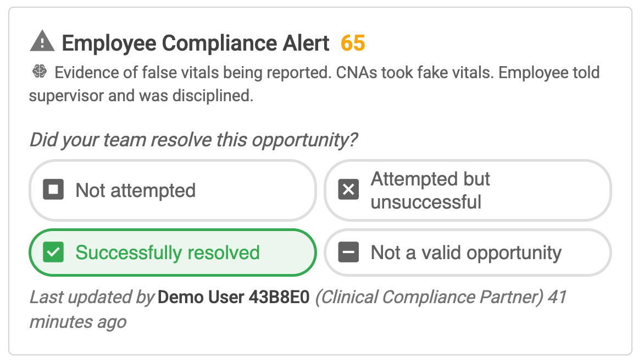This screenshot has width=644, height=362.
Task: Click the "Did your team resolve this opportunity?" question
Action: coord(193,140)
